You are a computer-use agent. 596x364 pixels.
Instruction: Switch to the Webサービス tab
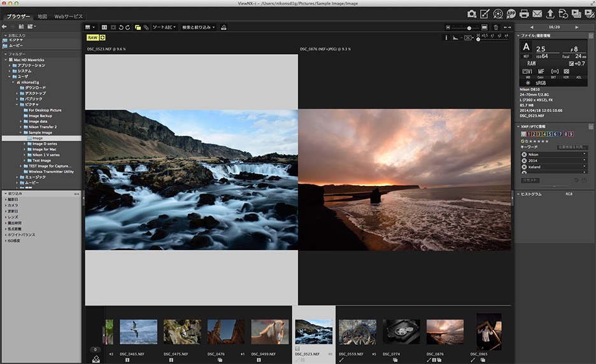point(68,16)
